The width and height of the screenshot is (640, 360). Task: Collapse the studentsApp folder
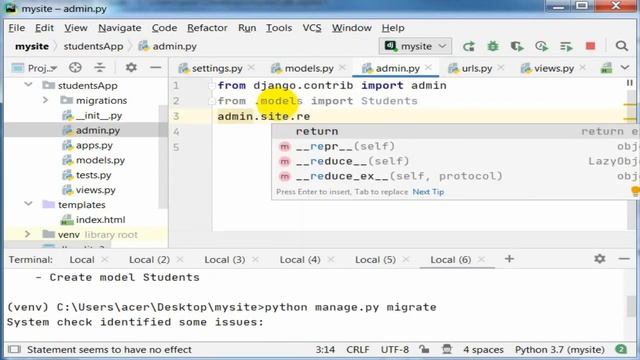click(28, 85)
